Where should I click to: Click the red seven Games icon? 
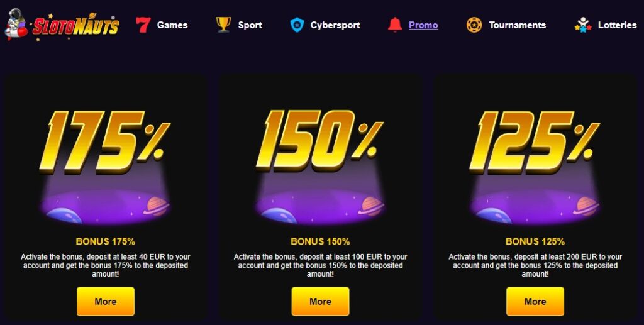pos(143,25)
